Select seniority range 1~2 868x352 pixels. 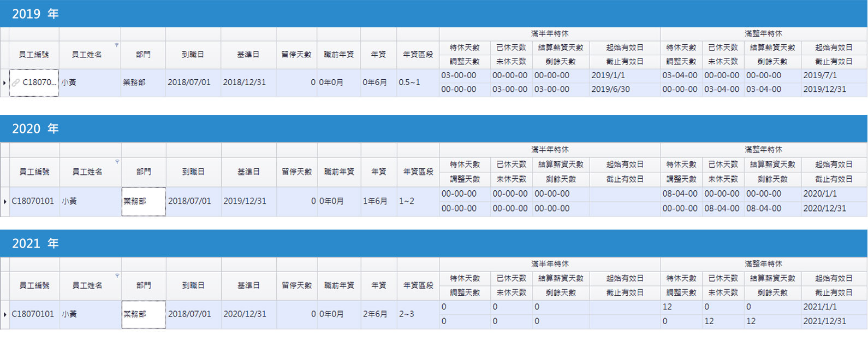(418, 202)
